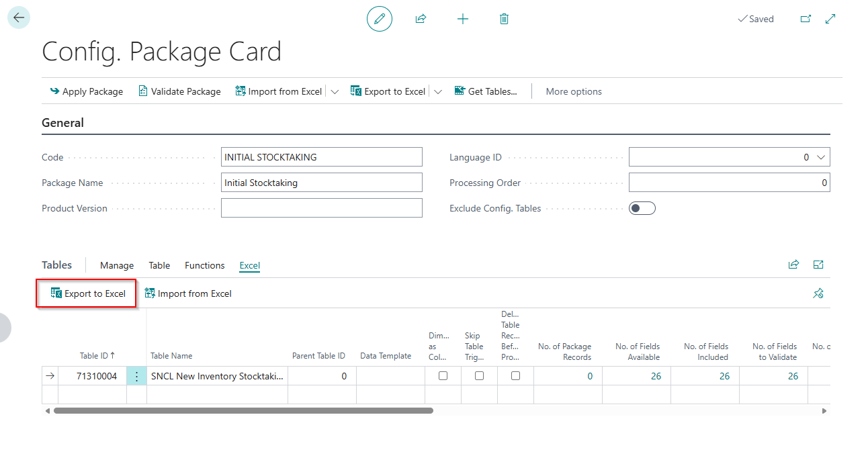Click Validate Package action
Screen dimensions: 868x464
tap(179, 91)
